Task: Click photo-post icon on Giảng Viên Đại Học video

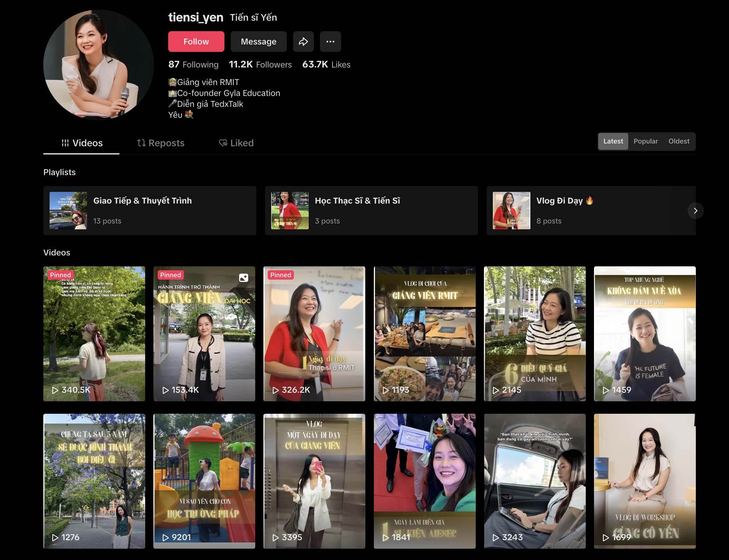Action: click(244, 278)
